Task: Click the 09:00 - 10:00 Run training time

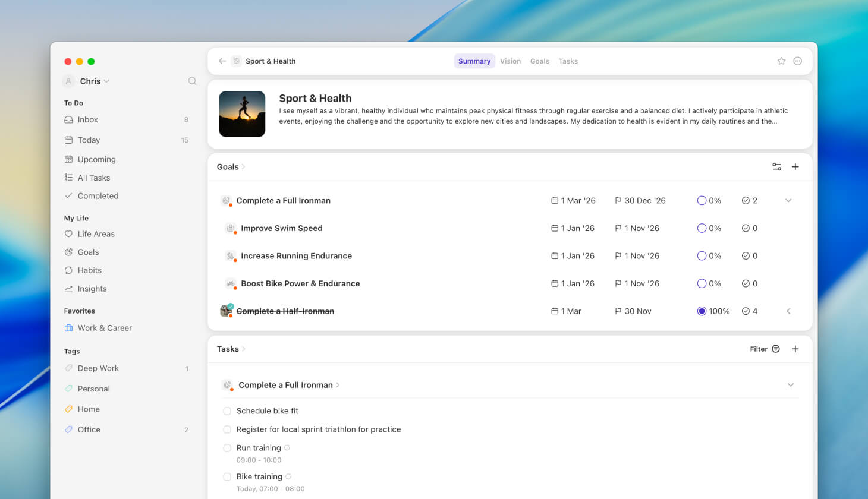Action: coord(259,460)
